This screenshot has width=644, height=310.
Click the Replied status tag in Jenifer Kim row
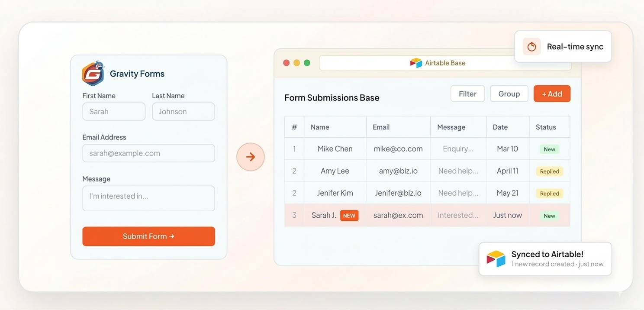point(550,194)
